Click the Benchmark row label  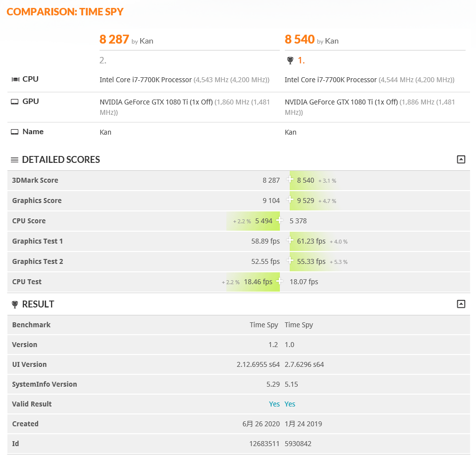[31, 325]
